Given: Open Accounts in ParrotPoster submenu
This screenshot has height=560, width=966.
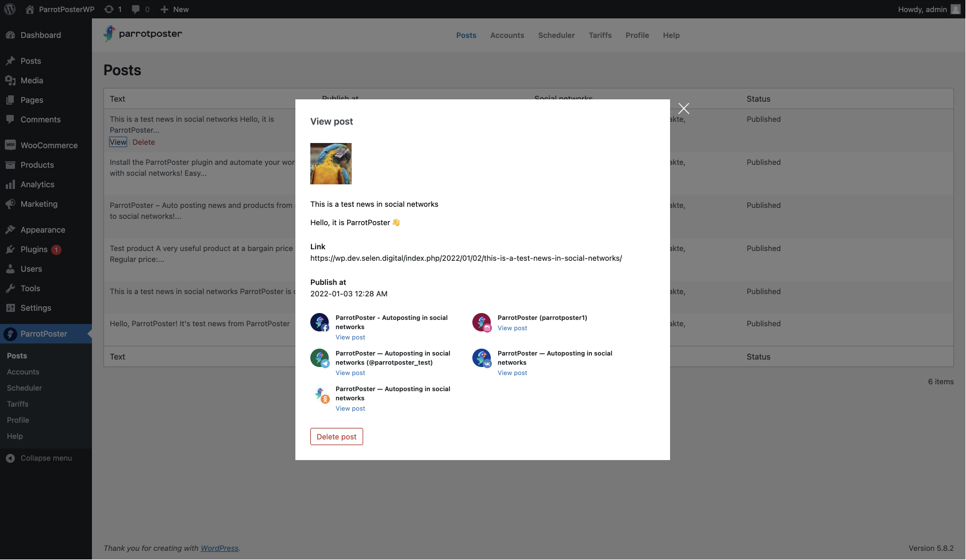Looking at the screenshot, I should (23, 372).
